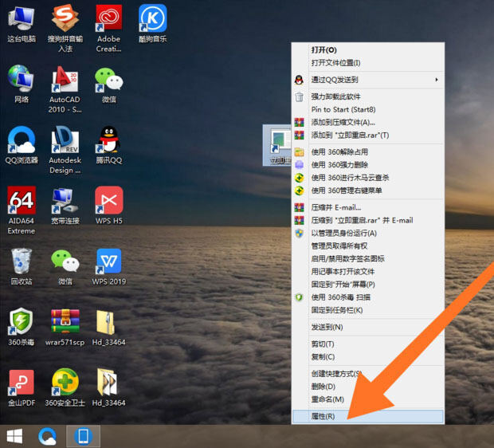
Task: Click the wrar571scp archive icon
Action: click(x=65, y=328)
